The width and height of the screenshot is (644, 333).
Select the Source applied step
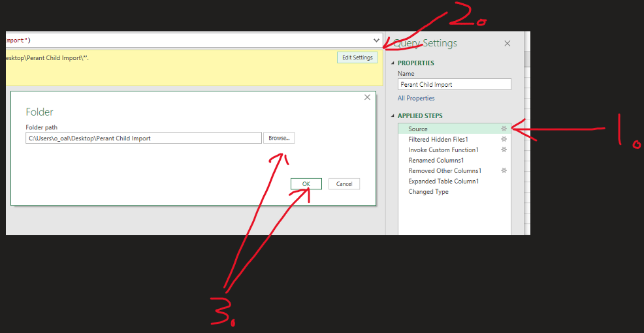[454, 129]
